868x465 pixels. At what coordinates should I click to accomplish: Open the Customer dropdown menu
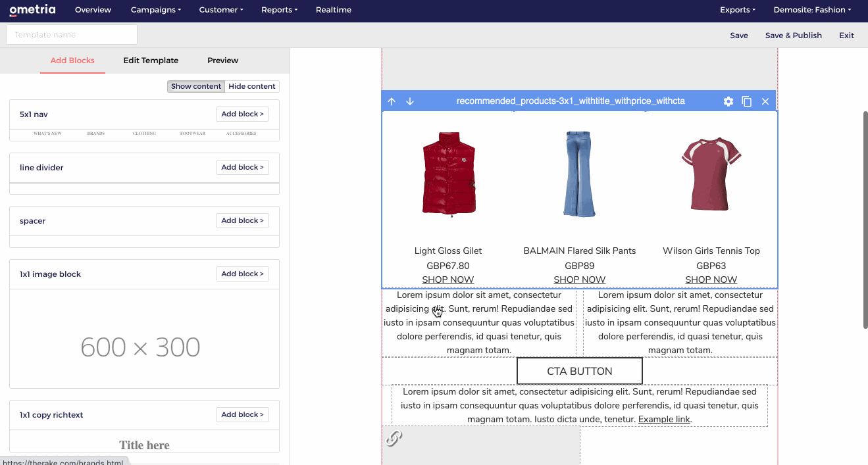(x=221, y=10)
